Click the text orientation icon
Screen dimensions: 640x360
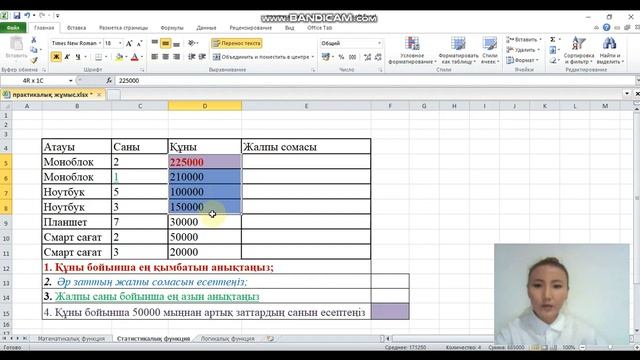click(x=191, y=43)
